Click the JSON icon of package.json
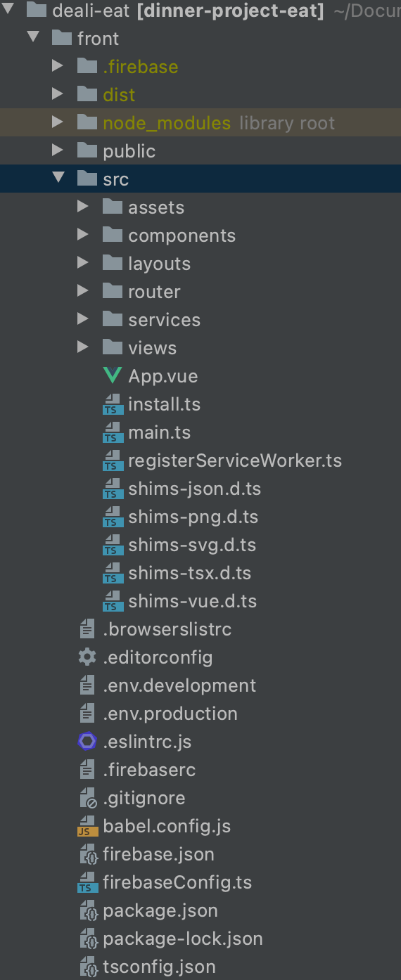 (x=89, y=911)
